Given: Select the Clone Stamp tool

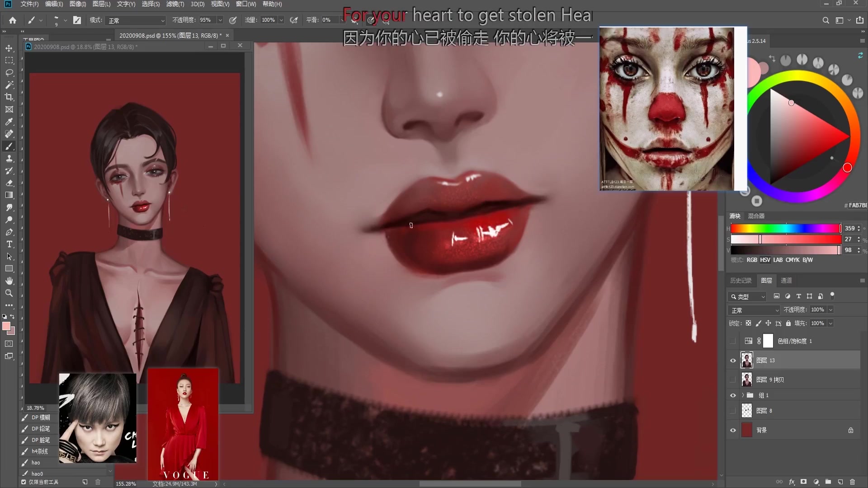Looking at the screenshot, I should [9, 158].
